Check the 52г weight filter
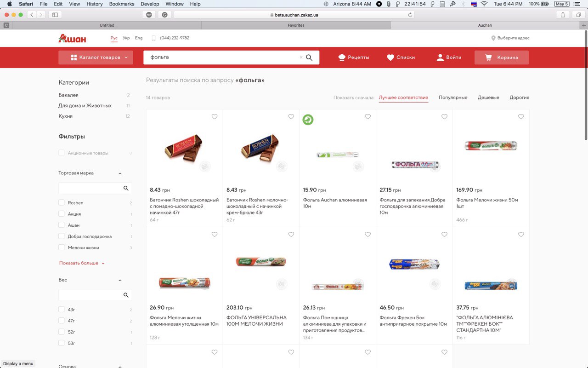The width and height of the screenshot is (588, 368). [x=62, y=332]
